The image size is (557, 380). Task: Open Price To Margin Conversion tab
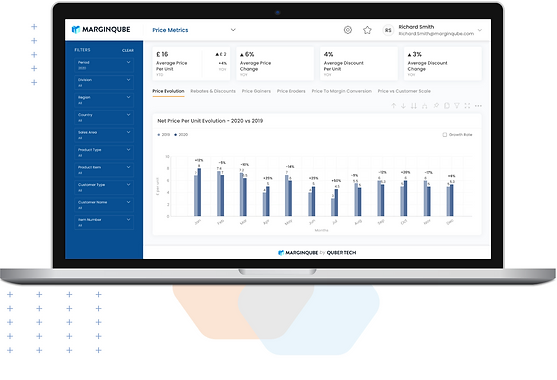tap(341, 91)
